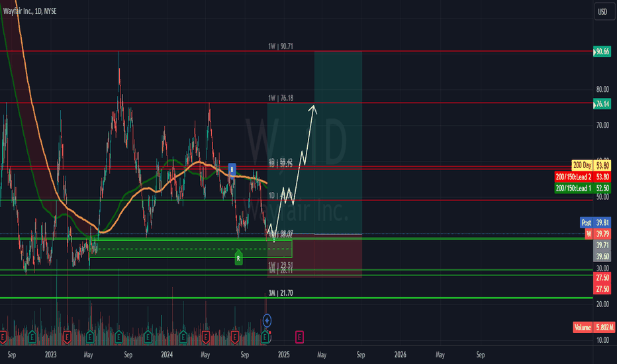Click the 39.71 grey price label
The height and width of the screenshot is (364, 617).
pos(602,245)
